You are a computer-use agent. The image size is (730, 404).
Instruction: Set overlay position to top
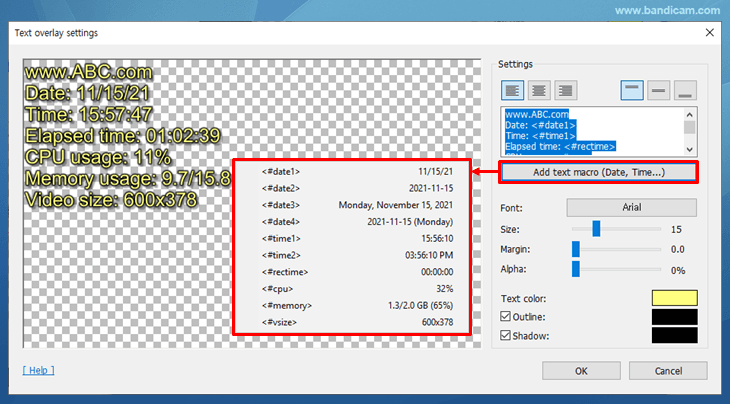tap(632, 90)
